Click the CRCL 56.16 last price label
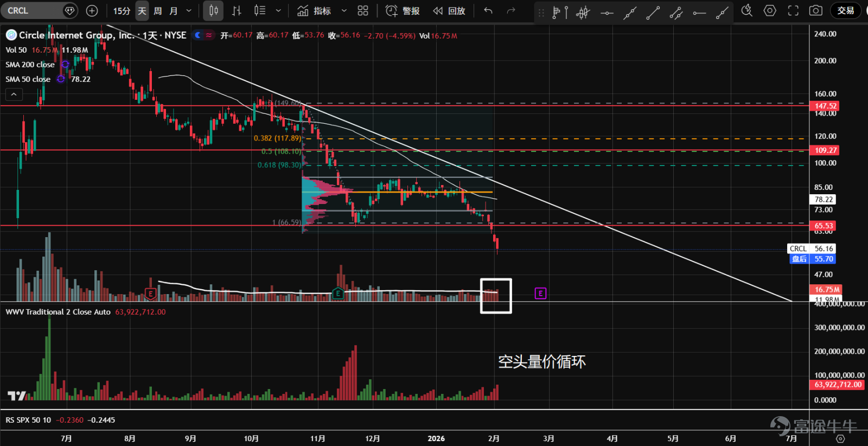Viewport: 868px width, 446px height. tap(812, 249)
